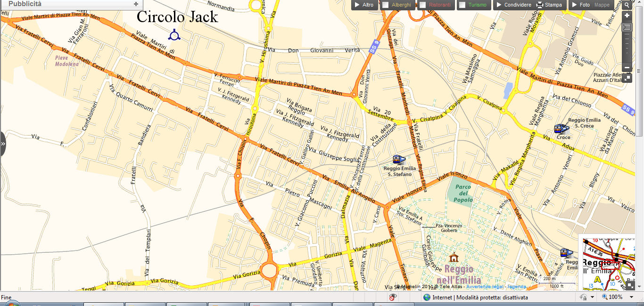This screenshot has height=306, width=644.
Task: Click the vertical scrollbar down arrow
Action: (639, 287)
